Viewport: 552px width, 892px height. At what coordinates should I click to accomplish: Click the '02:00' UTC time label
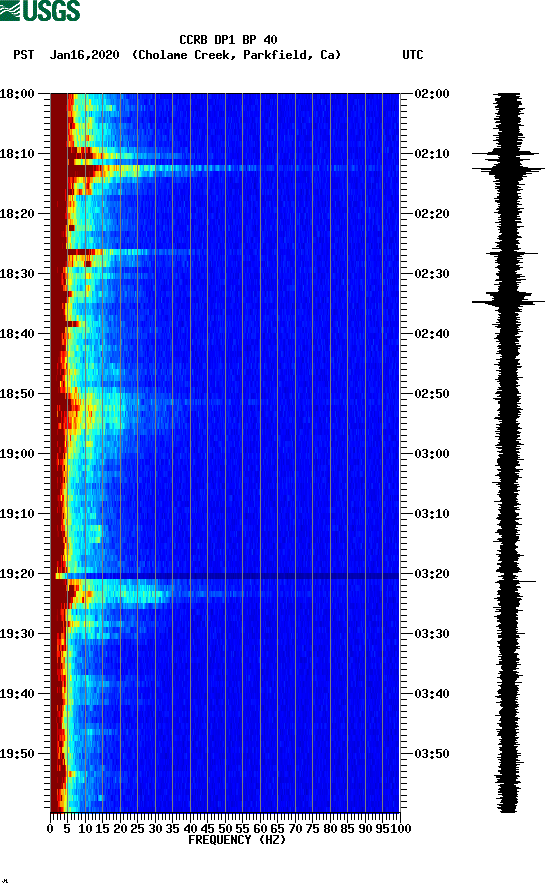[x=432, y=94]
